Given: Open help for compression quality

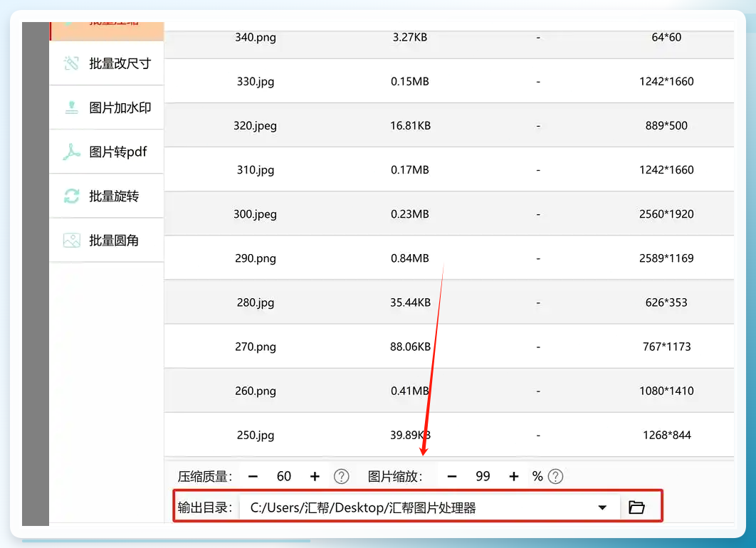Looking at the screenshot, I should pos(342,477).
